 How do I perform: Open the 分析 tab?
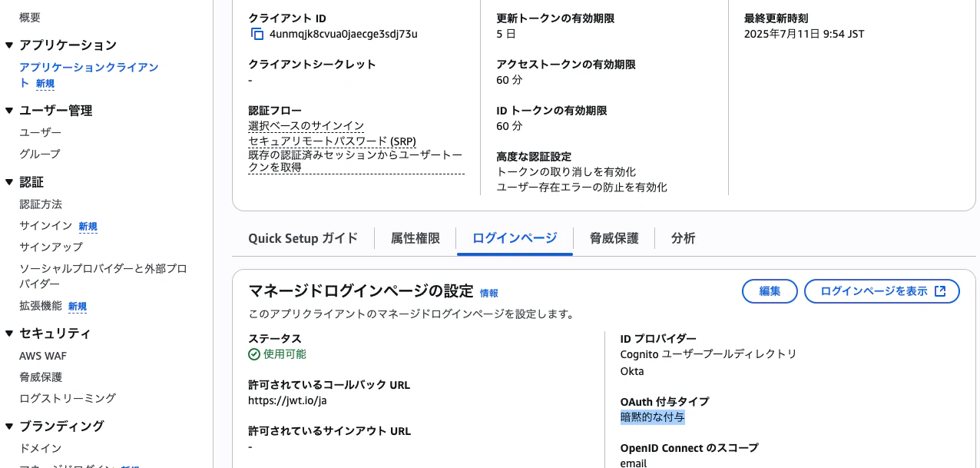pos(682,238)
